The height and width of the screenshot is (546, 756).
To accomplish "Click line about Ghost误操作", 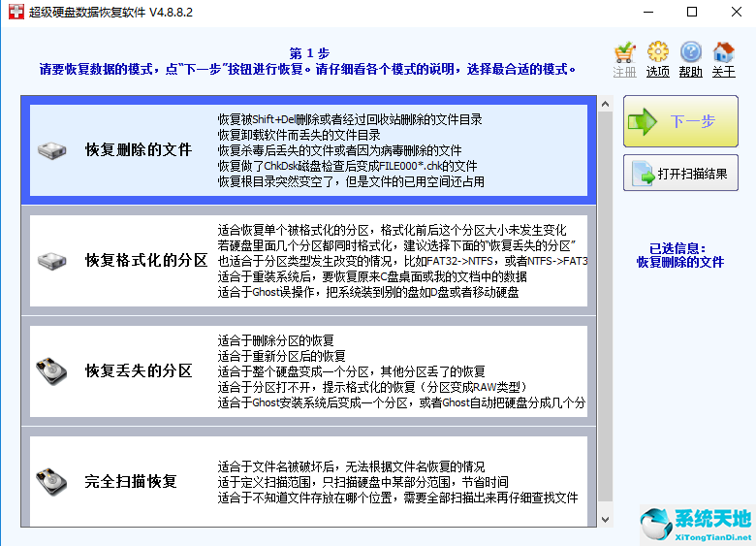I will pos(368,292).
